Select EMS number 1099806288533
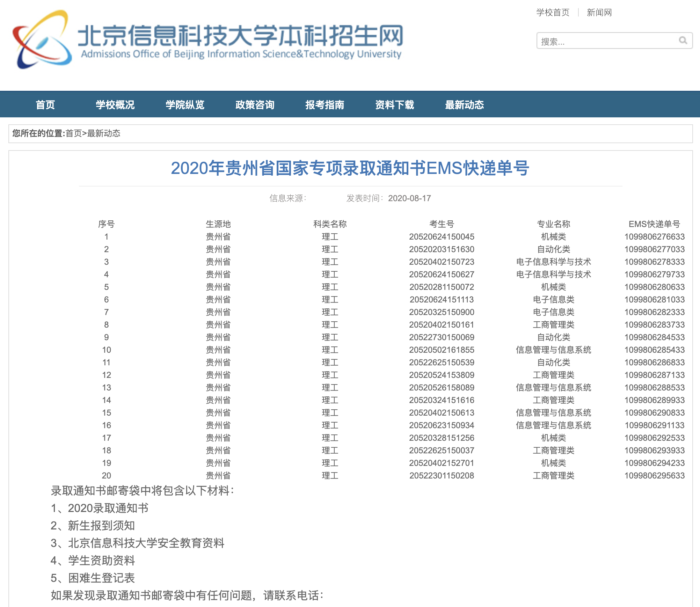Image resolution: width=700 pixels, height=607 pixels. [x=655, y=387]
